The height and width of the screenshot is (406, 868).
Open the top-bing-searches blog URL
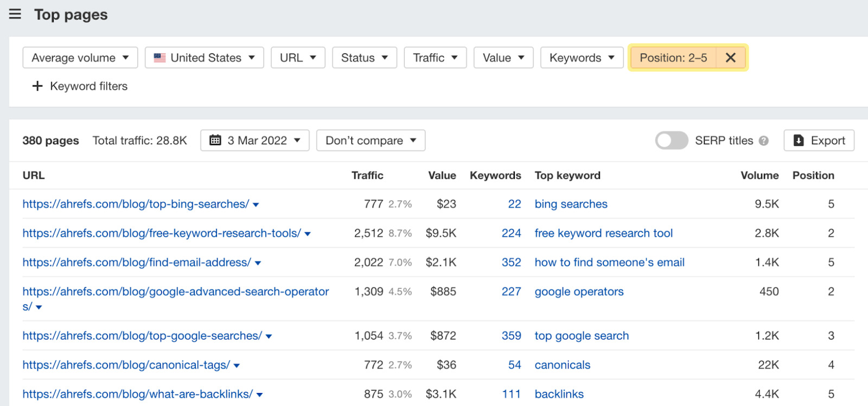point(136,204)
